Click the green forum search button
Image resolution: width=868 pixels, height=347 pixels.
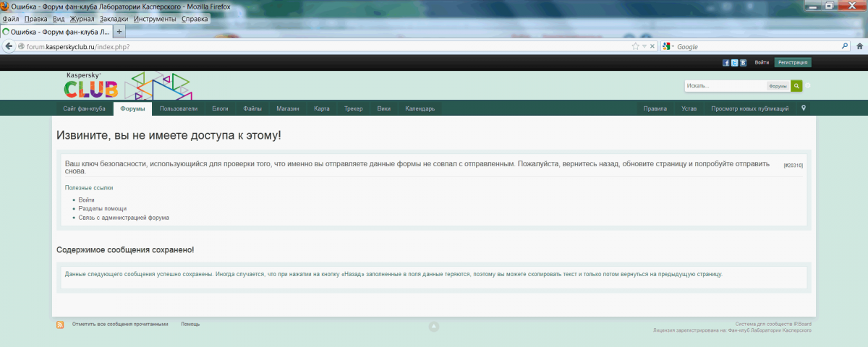(x=796, y=86)
